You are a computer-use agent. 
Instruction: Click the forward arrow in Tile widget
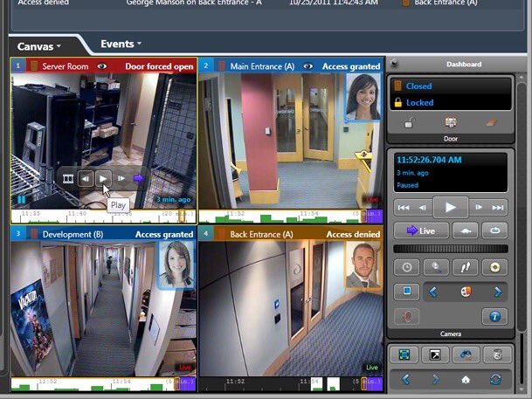pyautogui.click(x=436, y=379)
